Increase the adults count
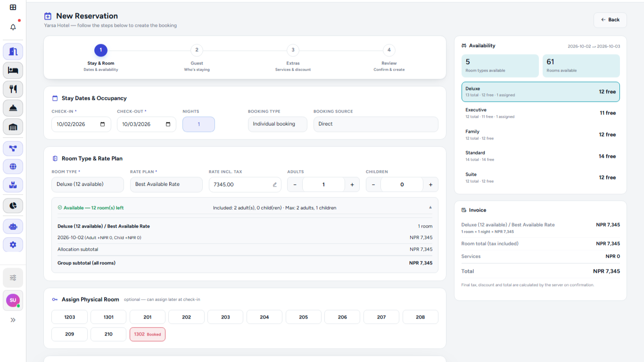 click(x=352, y=185)
